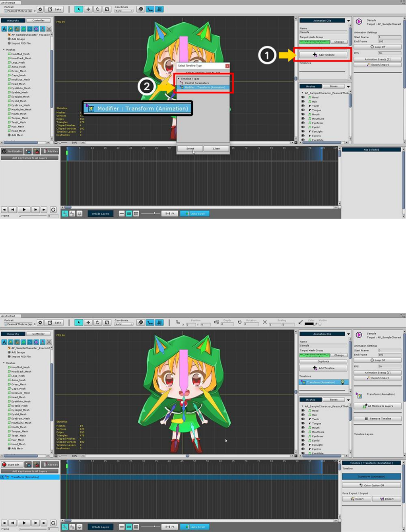
Task: Click the Add Key button in lower screenshot
Action: (51, 464)
